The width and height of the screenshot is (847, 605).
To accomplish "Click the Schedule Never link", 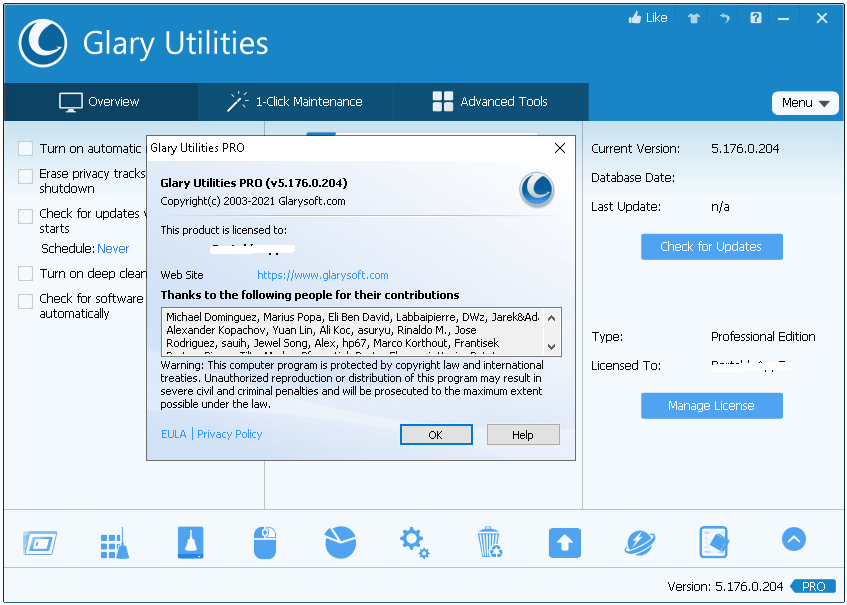I will pyautogui.click(x=113, y=248).
